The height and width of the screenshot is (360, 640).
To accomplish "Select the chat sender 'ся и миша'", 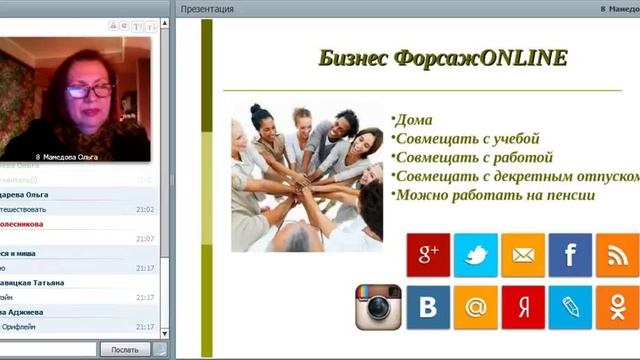I will 18,253.
